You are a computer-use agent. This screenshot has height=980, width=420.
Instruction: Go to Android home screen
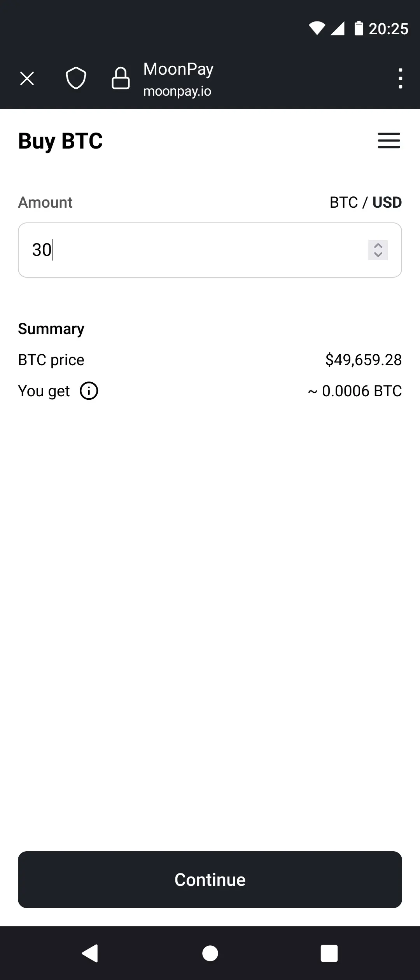[210, 953]
